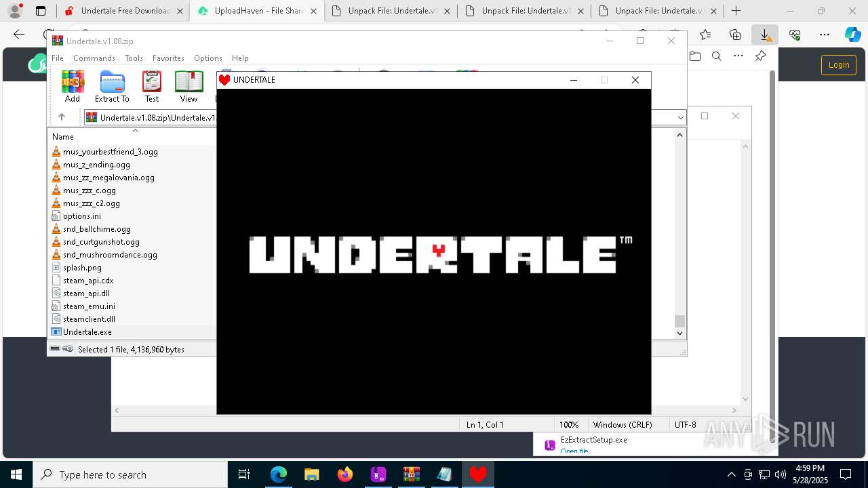Open Edge tab actions menu icon

(x=41, y=11)
